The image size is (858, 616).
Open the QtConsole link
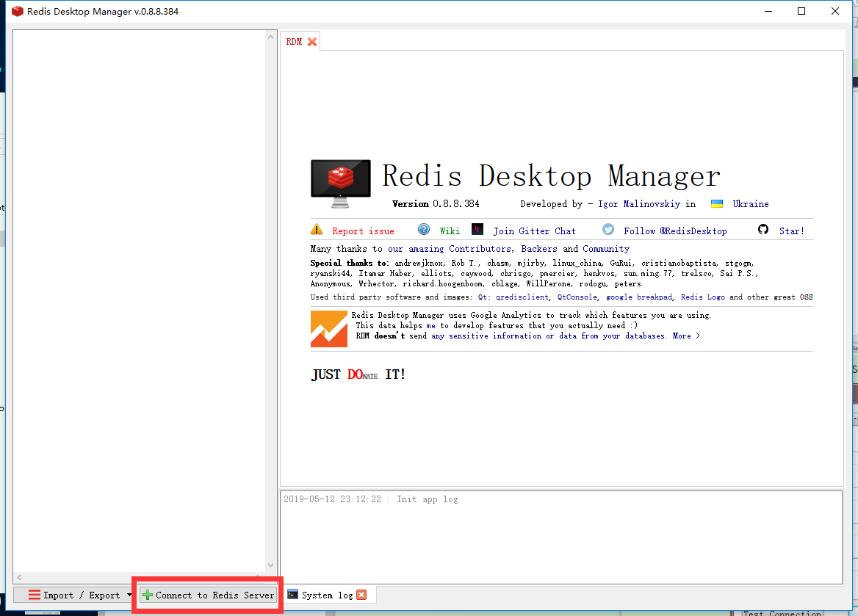577,297
